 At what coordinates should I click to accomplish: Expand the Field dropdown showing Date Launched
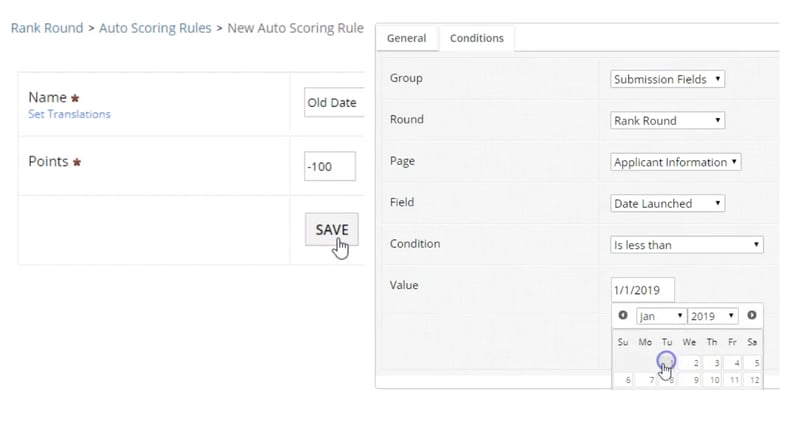pos(667,203)
